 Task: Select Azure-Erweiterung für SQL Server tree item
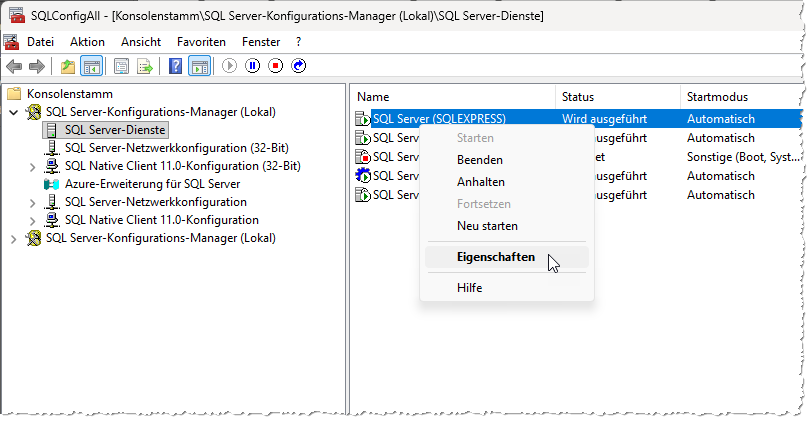[152, 184]
